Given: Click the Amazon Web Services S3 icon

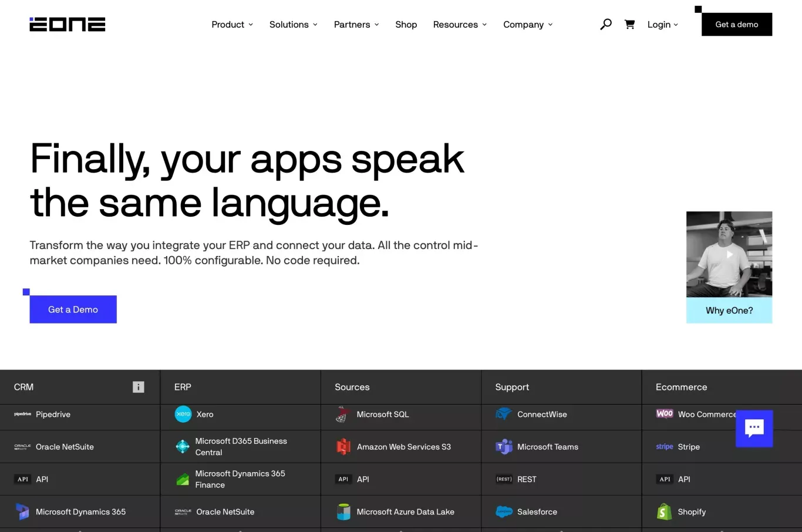Looking at the screenshot, I should point(343,447).
